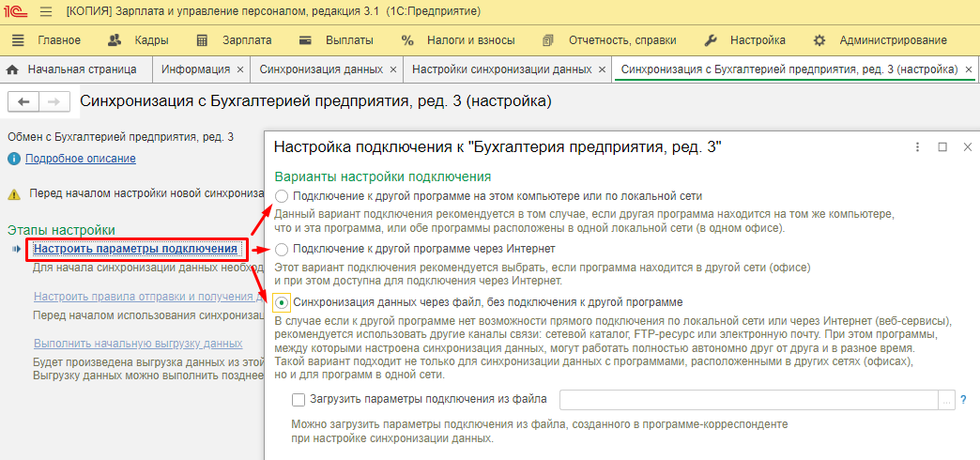Screen dimensions: 980x460
Task: Open the hamburger main menu in title bar
Action: click(46, 11)
